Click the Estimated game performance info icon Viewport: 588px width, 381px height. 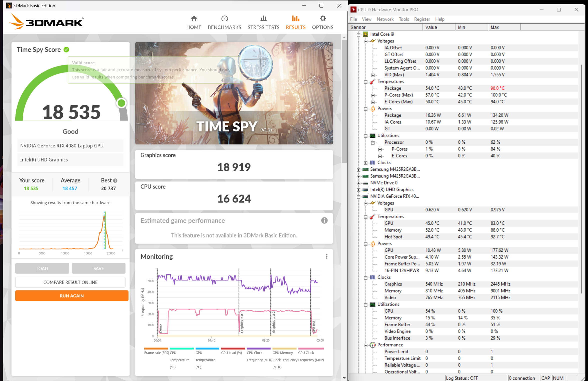[324, 220]
